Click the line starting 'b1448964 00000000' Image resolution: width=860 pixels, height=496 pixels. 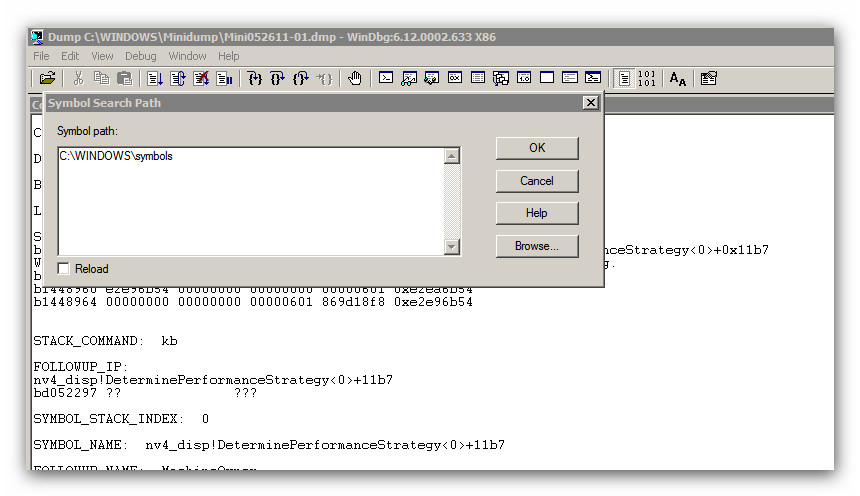(253, 302)
